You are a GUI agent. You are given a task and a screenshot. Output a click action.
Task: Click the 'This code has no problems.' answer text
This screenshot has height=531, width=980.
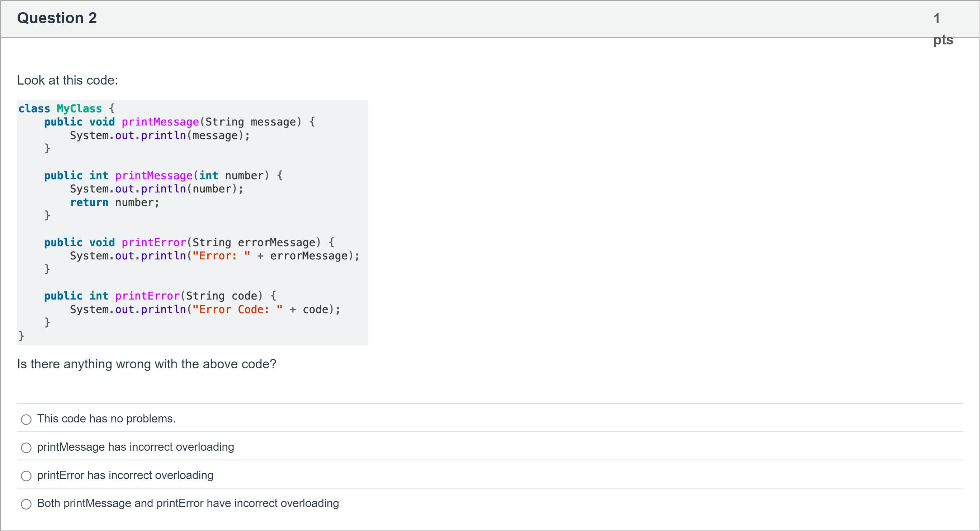(x=106, y=419)
